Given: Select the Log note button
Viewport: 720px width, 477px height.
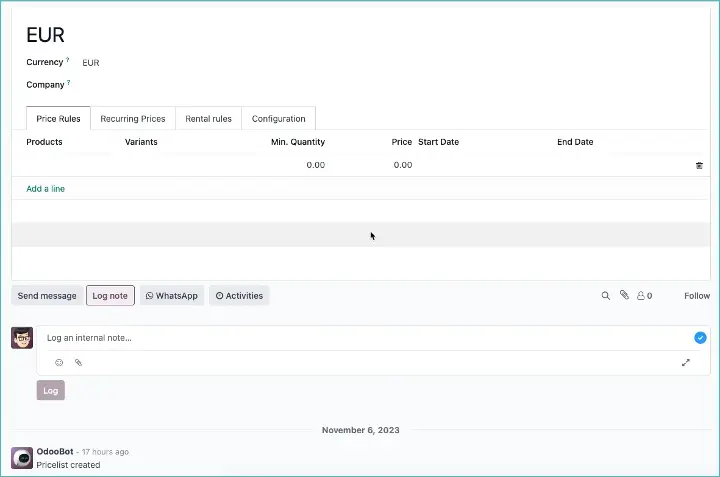Looking at the screenshot, I should [x=110, y=296].
